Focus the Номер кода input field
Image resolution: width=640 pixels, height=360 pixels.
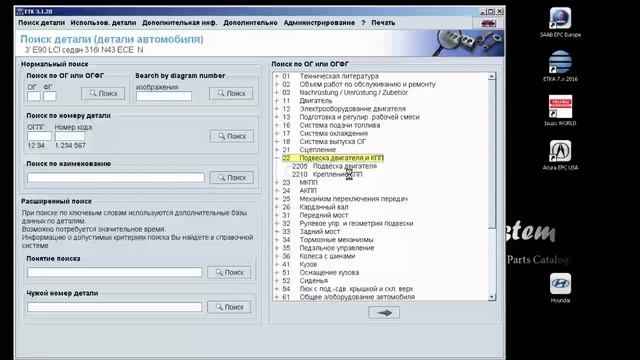coord(70,136)
